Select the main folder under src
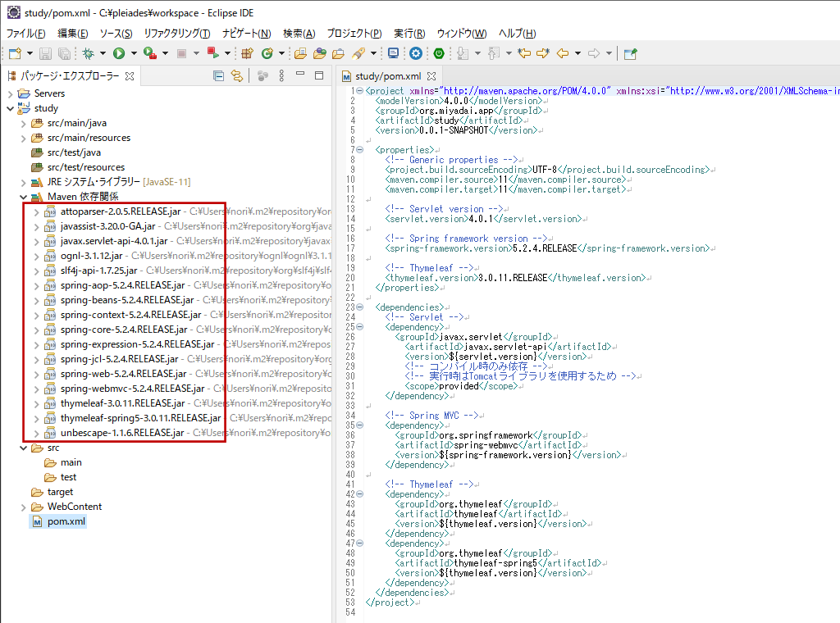This screenshot has width=840, height=623. [x=71, y=462]
